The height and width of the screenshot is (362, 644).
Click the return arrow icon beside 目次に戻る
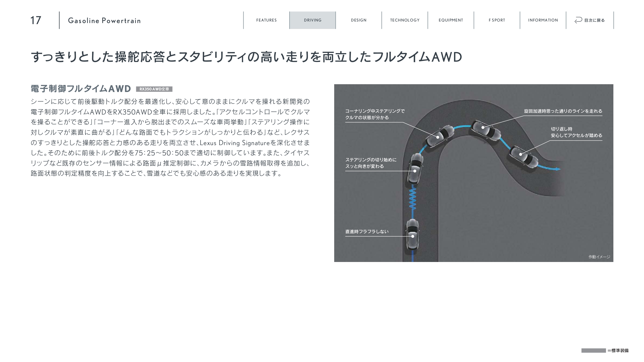[578, 20]
